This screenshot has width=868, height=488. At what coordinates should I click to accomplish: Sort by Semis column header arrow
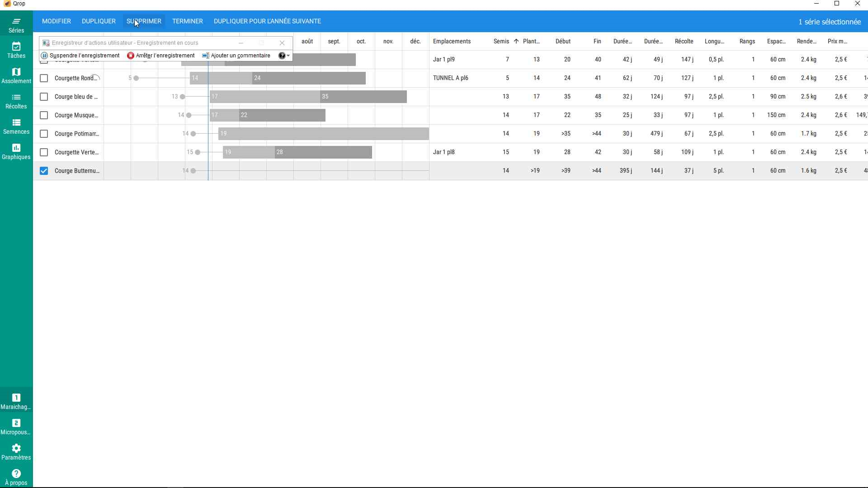516,41
